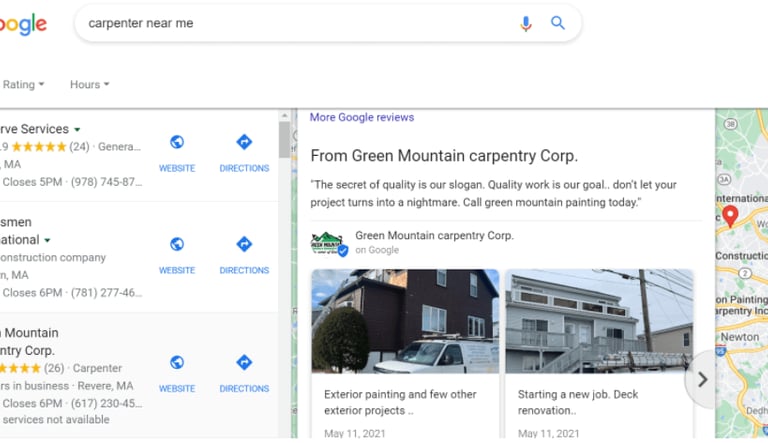Click the blue search magnifier icon
The height and width of the screenshot is (443, 768).
click(558, 23)
